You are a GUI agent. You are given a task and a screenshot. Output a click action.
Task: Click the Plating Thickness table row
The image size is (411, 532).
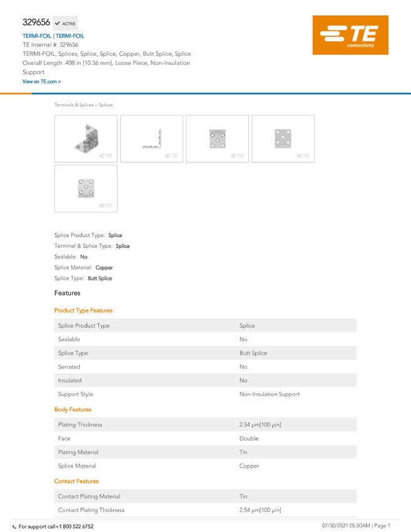pos(205,424)
